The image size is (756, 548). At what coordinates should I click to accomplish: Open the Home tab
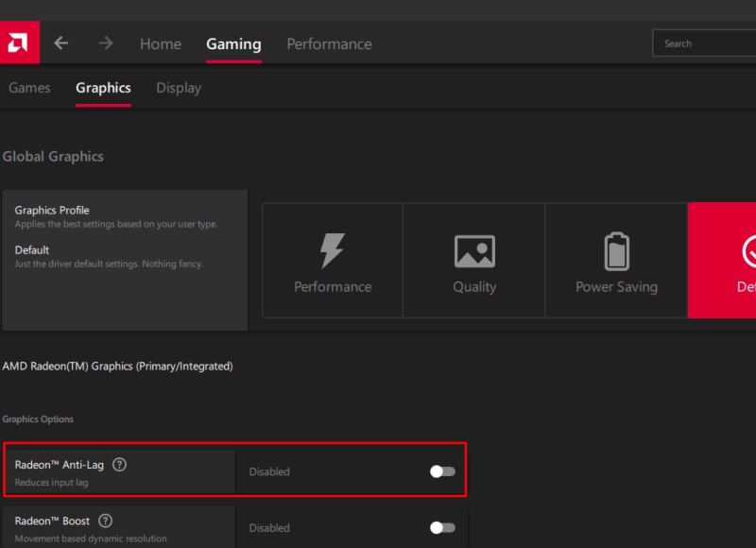click(161, 44)
